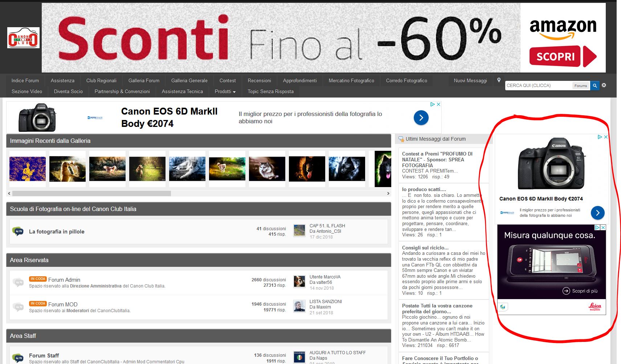Image resolution: width=621 pixels, height=364 pixels.
Task: Open Contest a Premi PROFUMO DI NATALE post
Action: pyautogui.click(x=437, y=160)
